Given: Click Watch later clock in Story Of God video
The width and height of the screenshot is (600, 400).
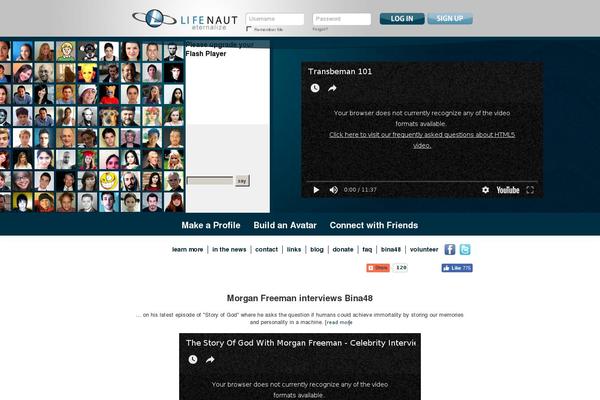Looking at the screenshot, I should pyautogui.click(x=193, y=359).
